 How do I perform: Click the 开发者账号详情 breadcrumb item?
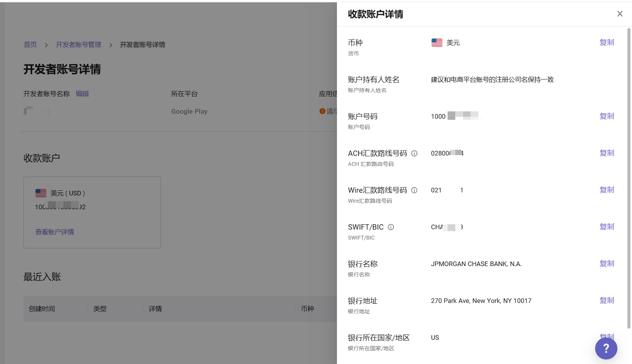[x=143, y=45]
